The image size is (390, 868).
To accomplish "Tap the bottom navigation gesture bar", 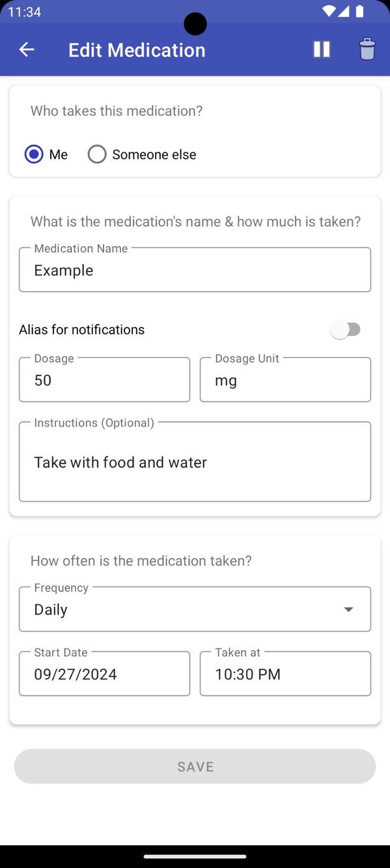I will click(195, 856).
